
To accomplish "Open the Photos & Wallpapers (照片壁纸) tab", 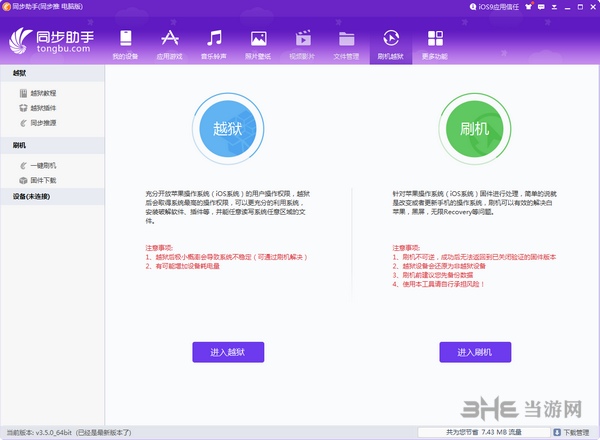I will [258, 45].
